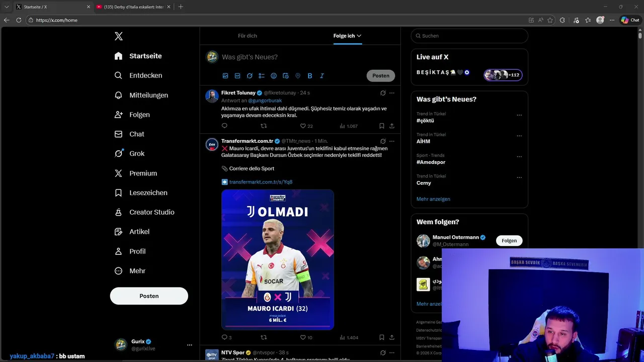Open Entdecken search page

pyautogui.click(x=138, y=75)
